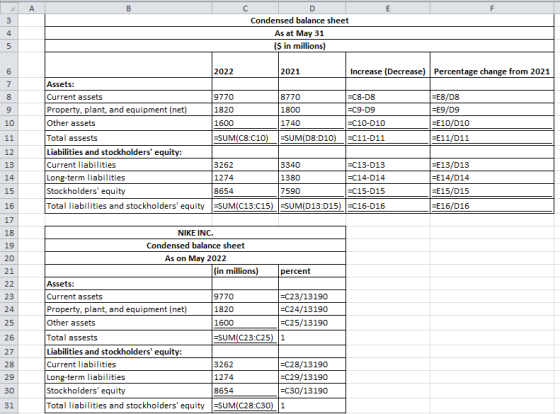Click cell with value 1800

pos(312,110)
